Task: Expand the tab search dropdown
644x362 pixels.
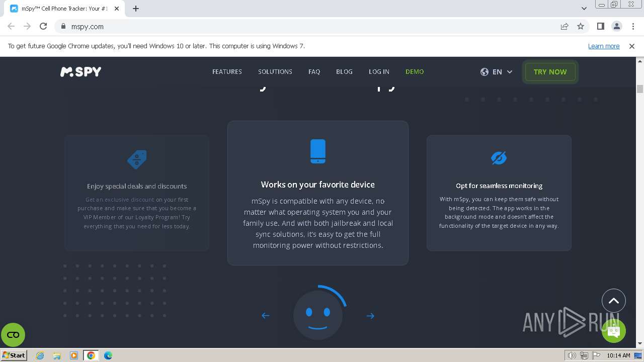Action: point(584,9)
